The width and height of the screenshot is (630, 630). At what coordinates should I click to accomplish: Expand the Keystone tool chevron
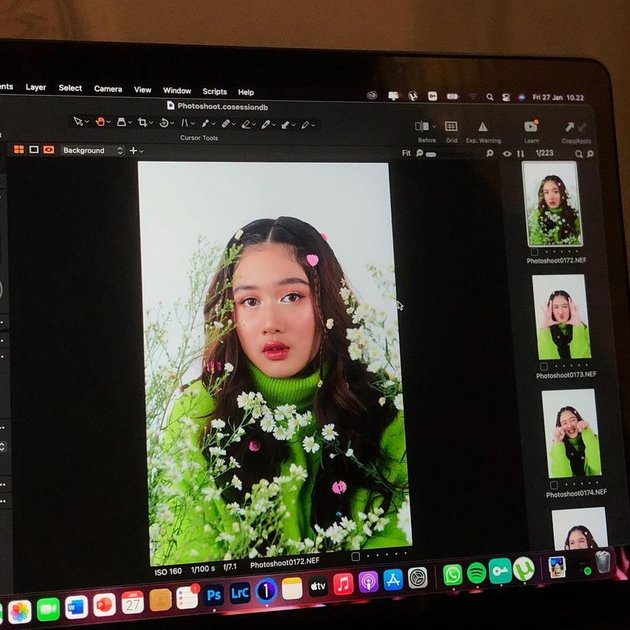point(193,124)
